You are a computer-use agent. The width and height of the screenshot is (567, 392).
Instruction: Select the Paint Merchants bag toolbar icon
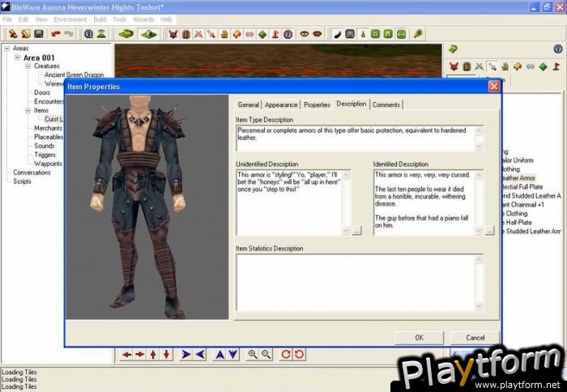coord(224,34)
